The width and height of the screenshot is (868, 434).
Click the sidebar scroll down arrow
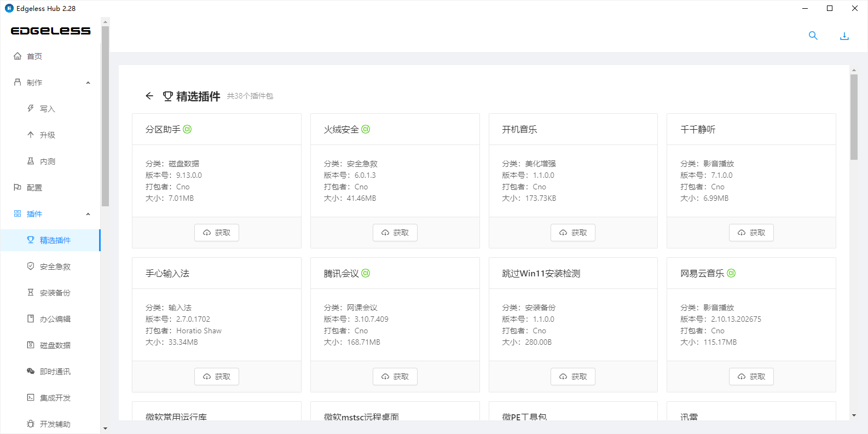pos(105,429)
